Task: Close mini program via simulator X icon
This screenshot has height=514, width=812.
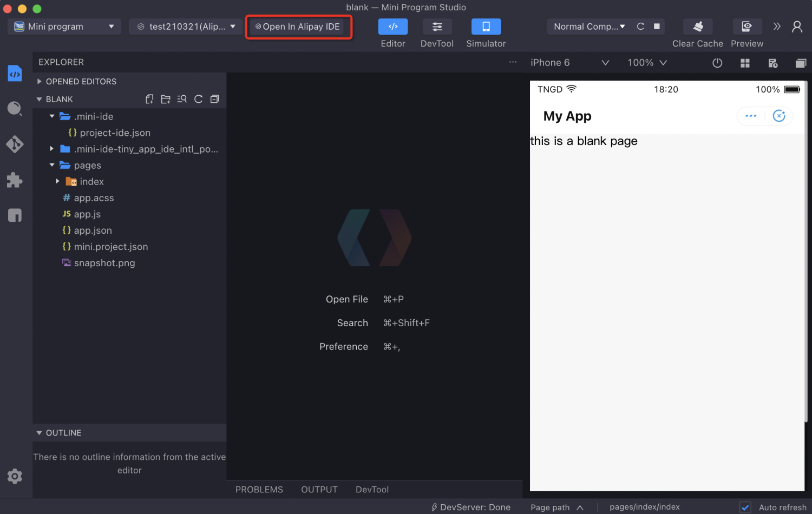Action: (779, 116)
